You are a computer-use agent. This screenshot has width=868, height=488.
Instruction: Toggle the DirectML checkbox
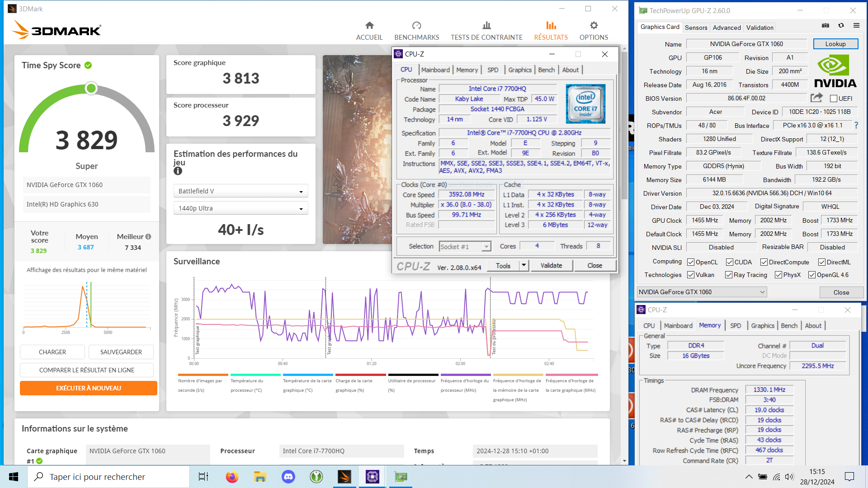pos(822,262)
